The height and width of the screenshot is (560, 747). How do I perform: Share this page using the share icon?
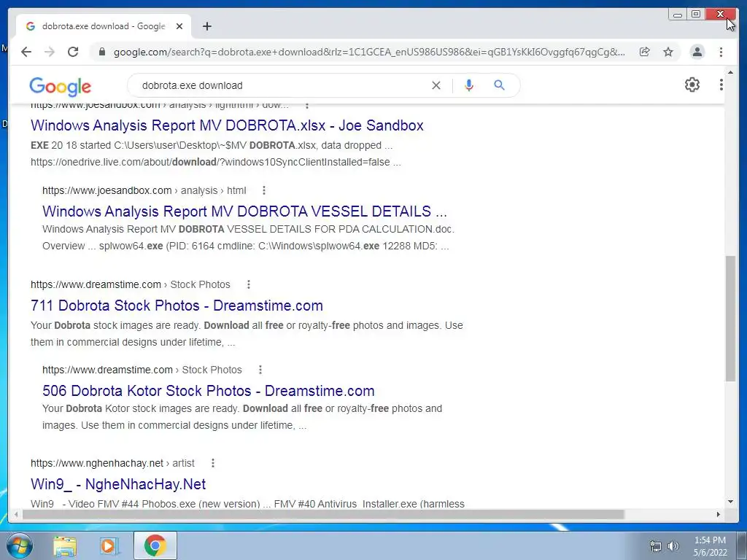click(645, 52)
